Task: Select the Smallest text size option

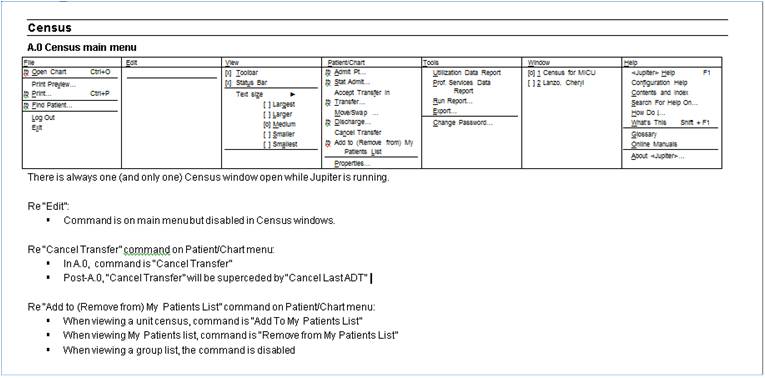Action: click(x=280, y=144)
